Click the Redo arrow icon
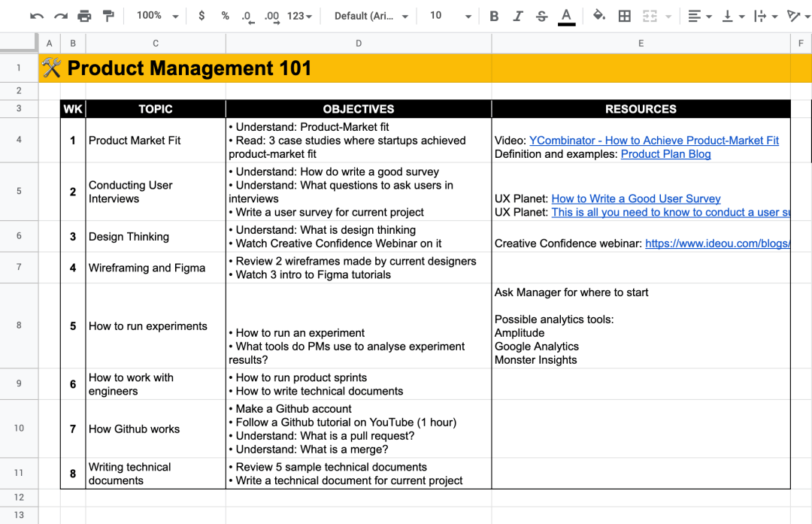The height and width of the screenshot is (524, 812). tap(61, 16)
